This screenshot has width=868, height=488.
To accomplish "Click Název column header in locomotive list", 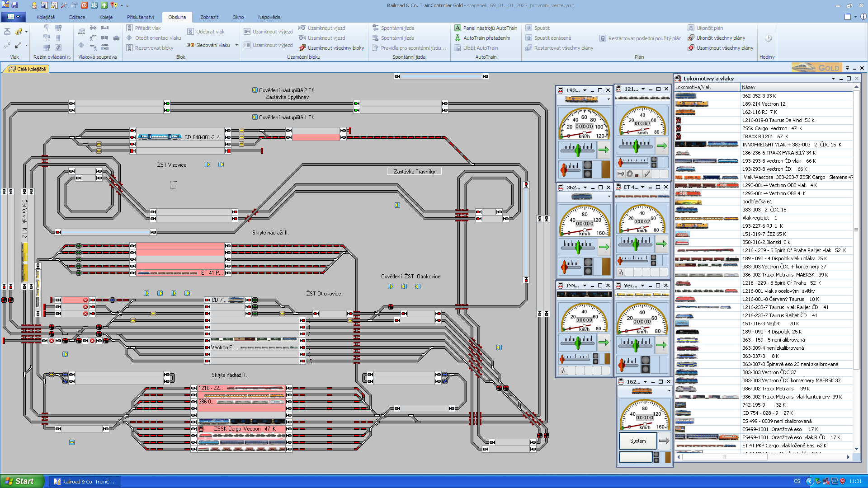I will point(797,87).
